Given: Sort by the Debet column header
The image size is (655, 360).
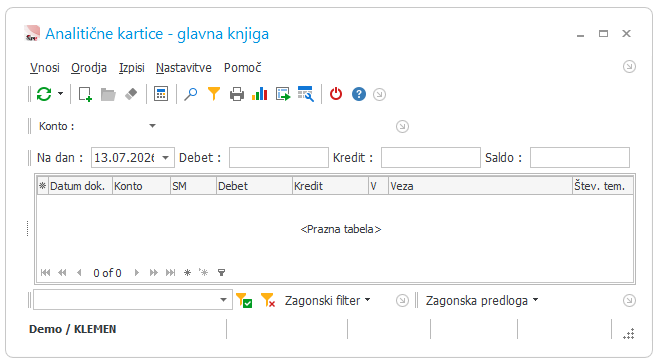Looking at the screenshot, I should coord(254,186).
